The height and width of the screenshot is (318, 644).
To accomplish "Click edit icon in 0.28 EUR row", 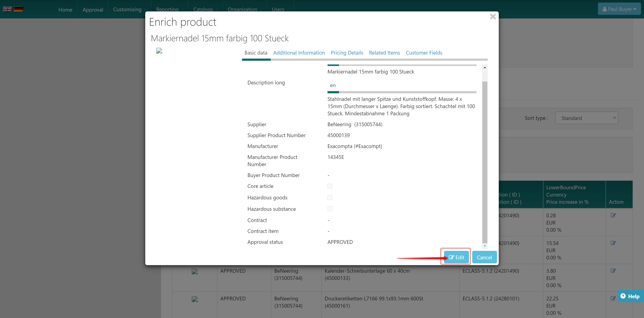I will (x=613, y=215).
